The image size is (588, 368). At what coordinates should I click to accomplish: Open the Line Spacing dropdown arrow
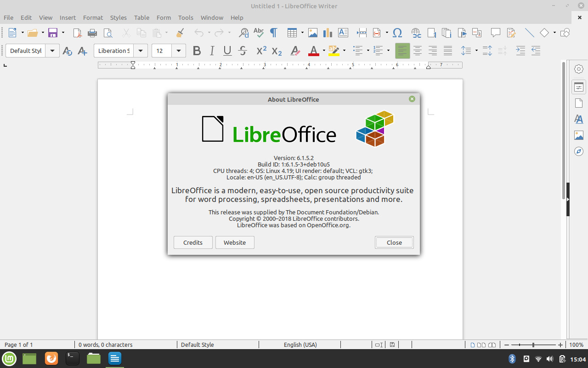pyautogui.click(x=476, y=51)
